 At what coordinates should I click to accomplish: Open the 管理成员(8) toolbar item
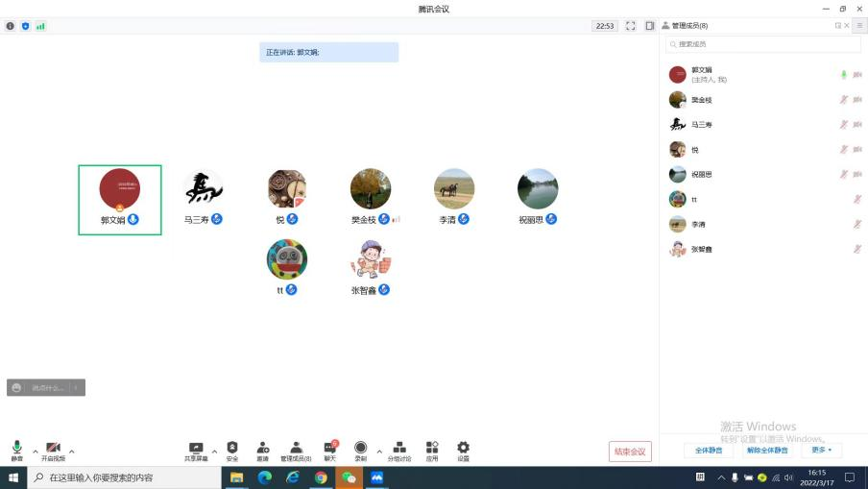tap(296, 449)
